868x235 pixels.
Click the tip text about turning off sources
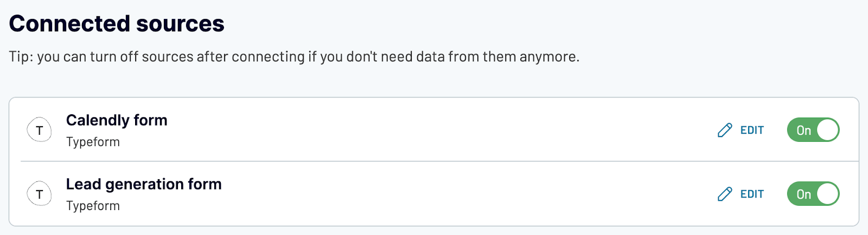294,57
